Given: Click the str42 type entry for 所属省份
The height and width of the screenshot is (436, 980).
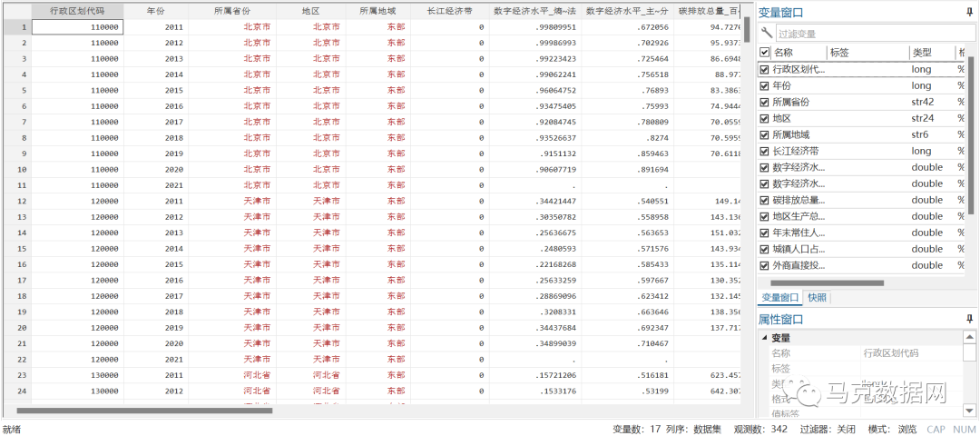Looking at the screenshot, I should pyautogui.click(x=922, y=102).
